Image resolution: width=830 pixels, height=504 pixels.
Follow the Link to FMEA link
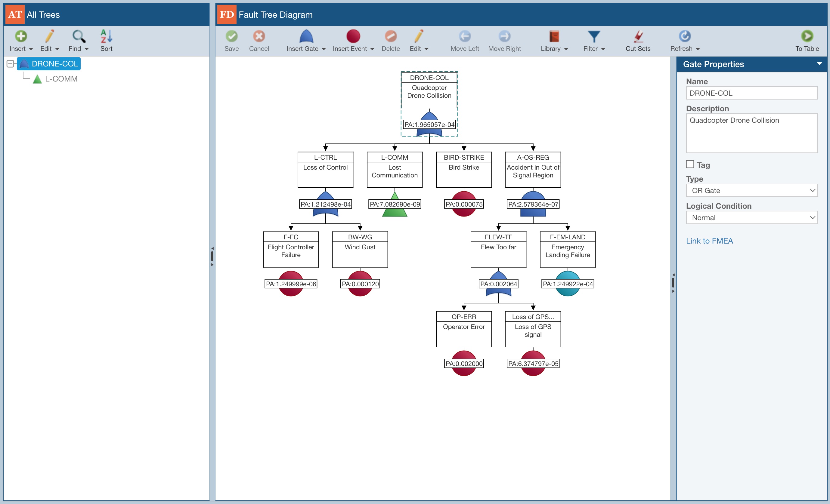point(709,241)
